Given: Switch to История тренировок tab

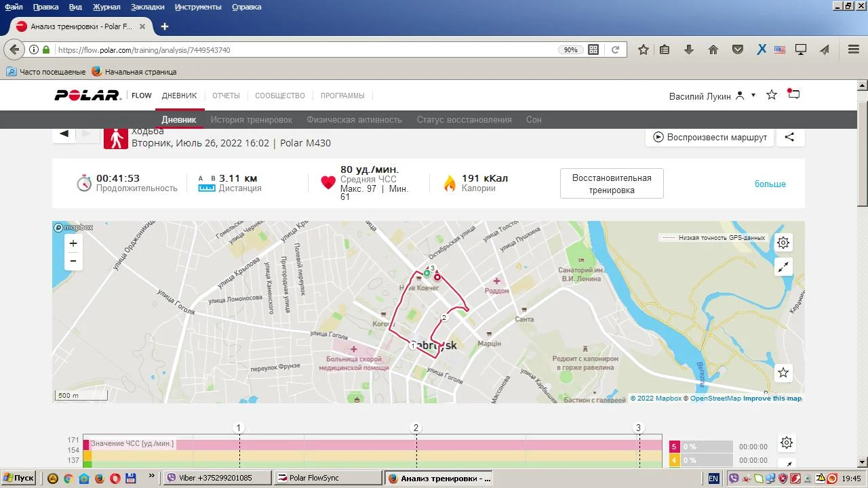Looking at the screenshot, I should (251, 119).
